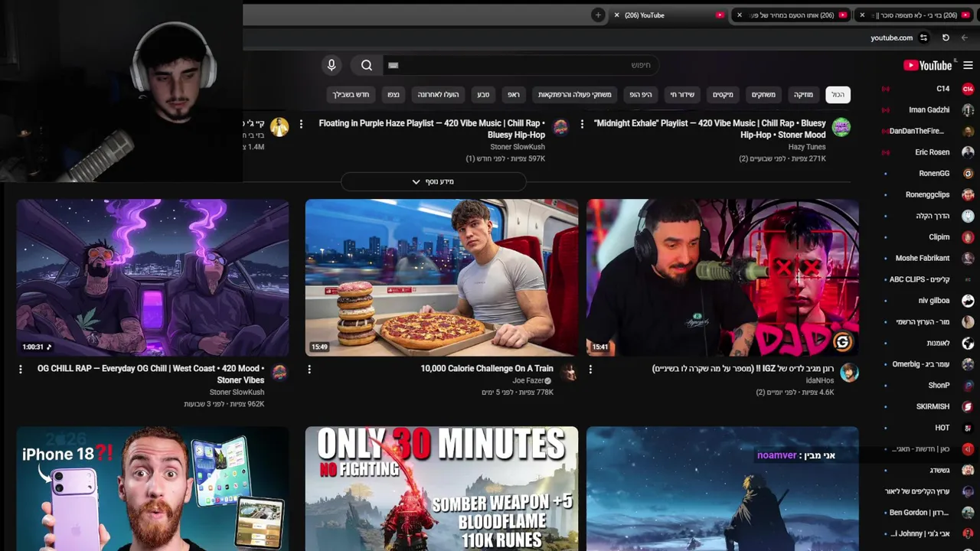Open '10,000 Calorie Challenge On A Train' title
The width and height of the screenshot is (980, 551).
point(487,369)
